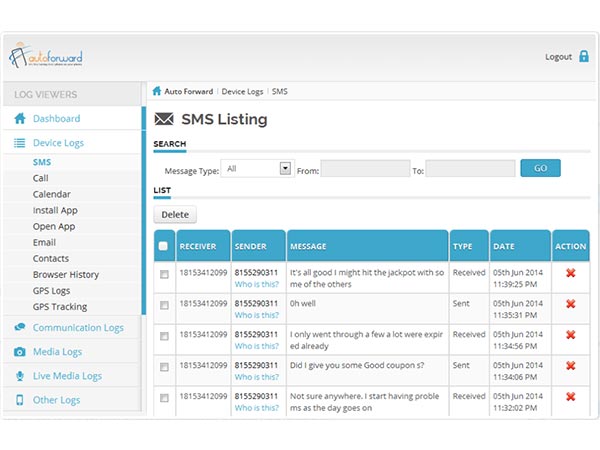Image resolution: width=600 pixels, height=450 pixels.
Task: Click the Dashboard house icon in sidebar
Action: tap(19, 119)
